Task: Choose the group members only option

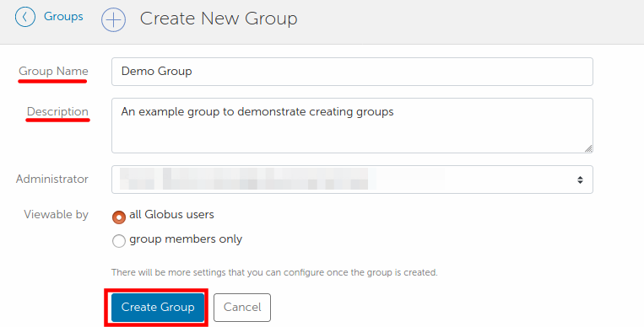Action: pyautogui.click(x=119, y=241)
